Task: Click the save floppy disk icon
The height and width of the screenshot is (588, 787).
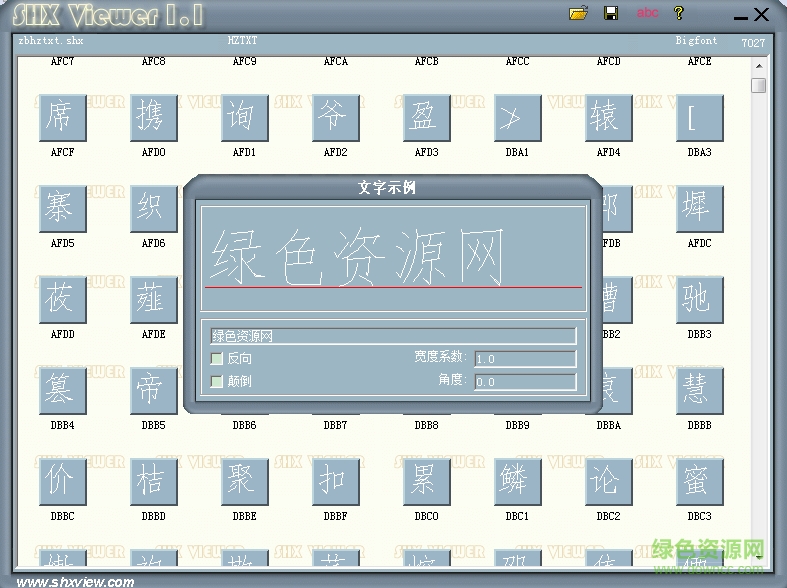Action: point(611,13)
